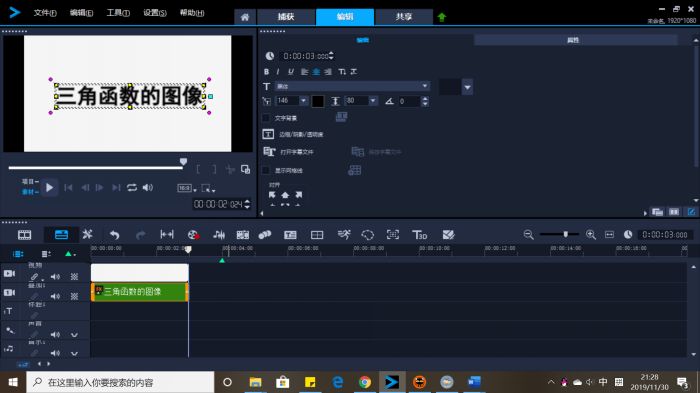The height and width of the screenshot is (393, 700).
Task: Open the 16:9 aspect ratio dropdown in preview
Action: (x=187, y=188)
